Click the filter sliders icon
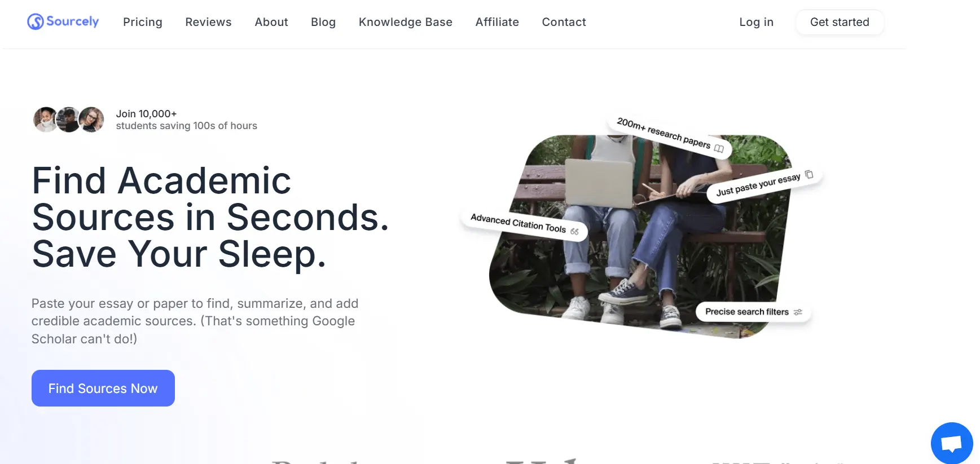The height and width of the screenshot is (464, 980). pyautogui.click(x=798, y=312)
